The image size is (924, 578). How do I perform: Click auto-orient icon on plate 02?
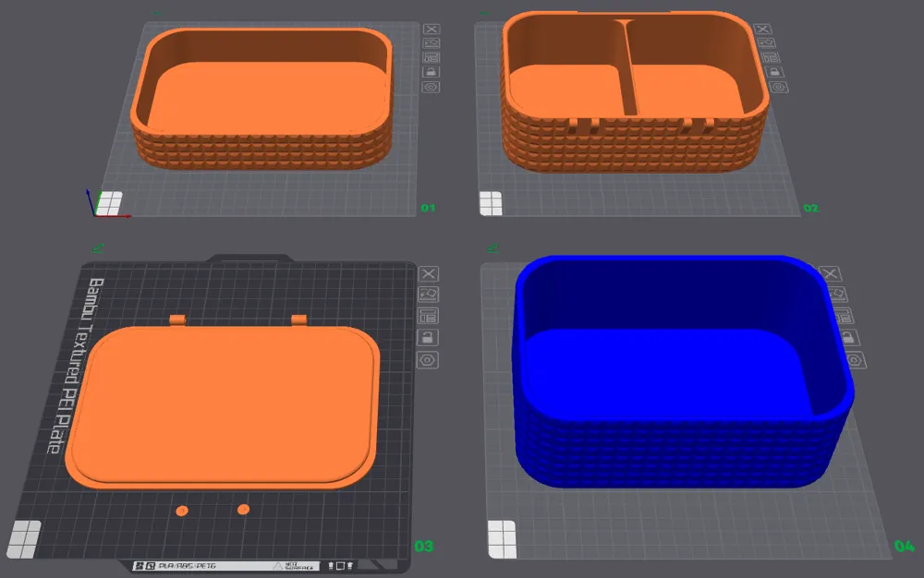[x=766, y=43]
